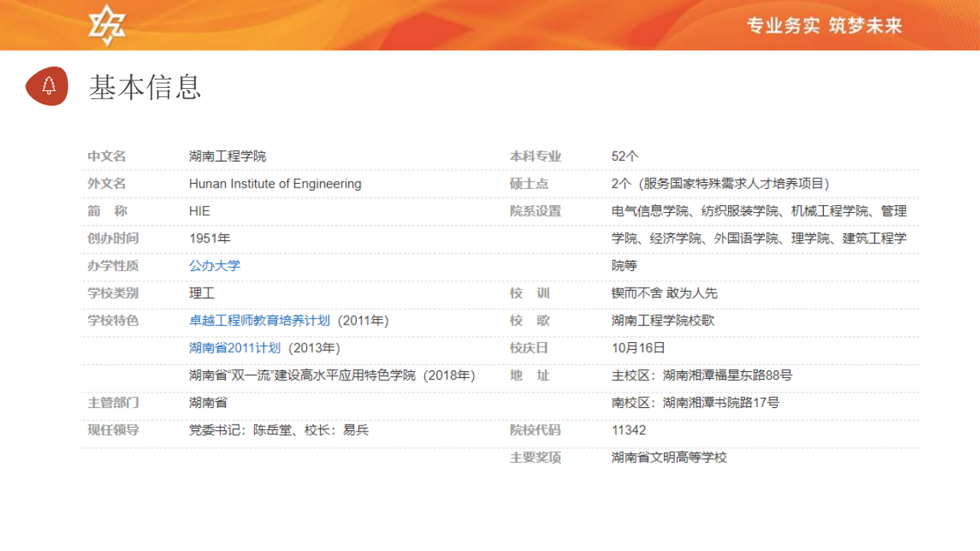Select the 中文名 field label
The image size is (980, 551).
pos(106,156)
